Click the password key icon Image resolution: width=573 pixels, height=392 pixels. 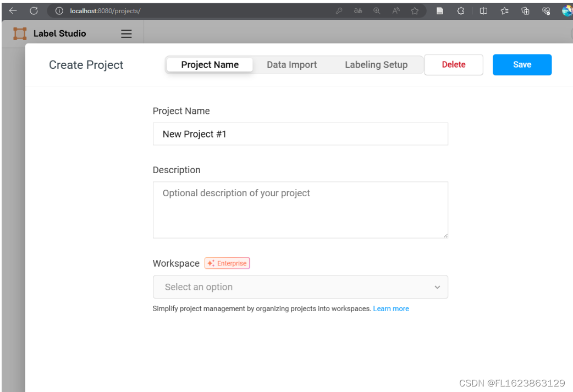point(339,10)
